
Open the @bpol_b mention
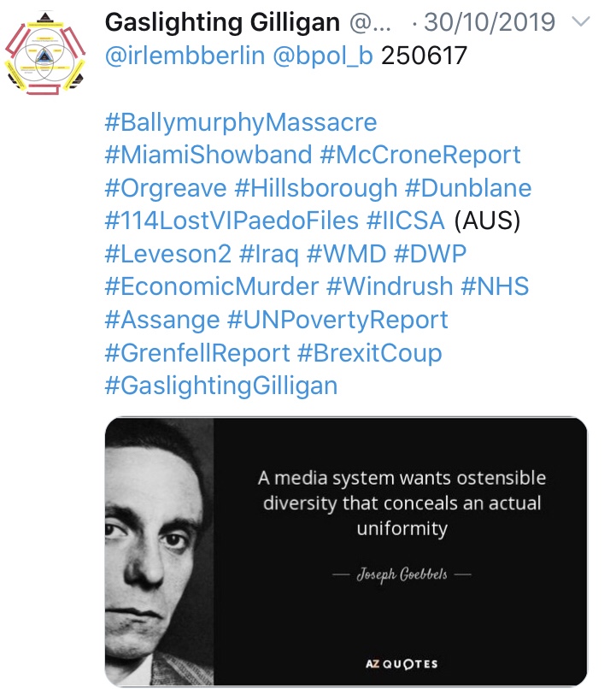coord(323,56)
